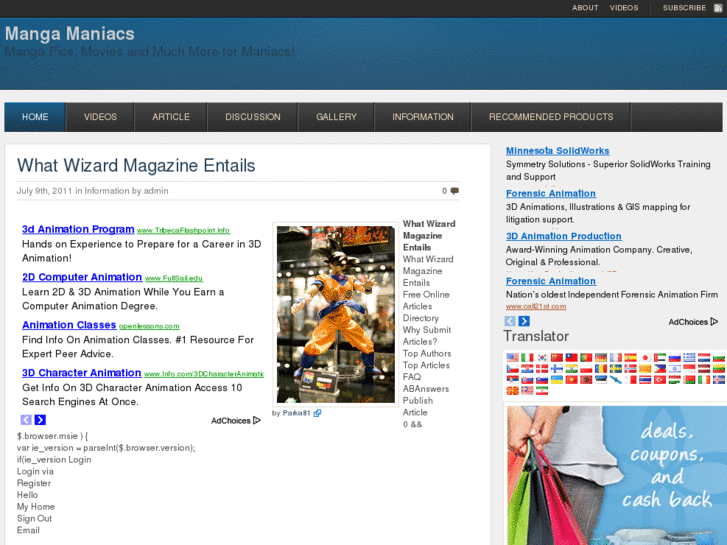This screenshot has width=727, height=545.
Task: Click the deals, coupons and cash back banner
Action: [x=617, y=475]
